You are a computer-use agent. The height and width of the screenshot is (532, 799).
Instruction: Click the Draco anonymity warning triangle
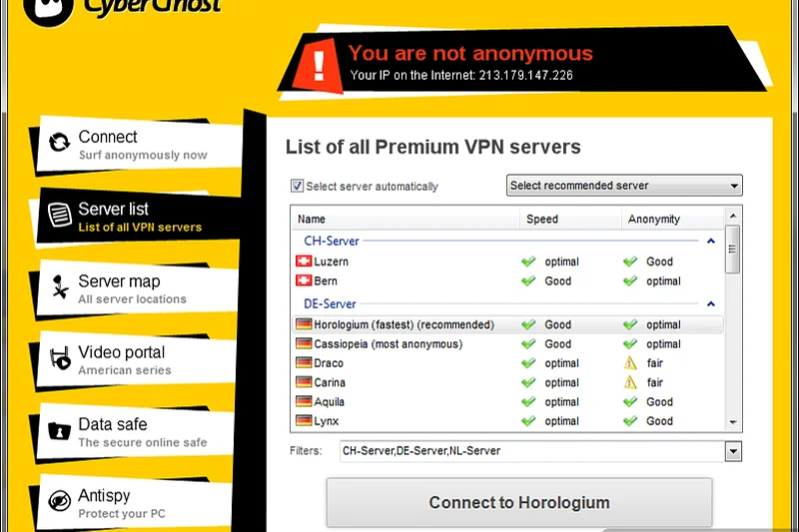[630, 363]
